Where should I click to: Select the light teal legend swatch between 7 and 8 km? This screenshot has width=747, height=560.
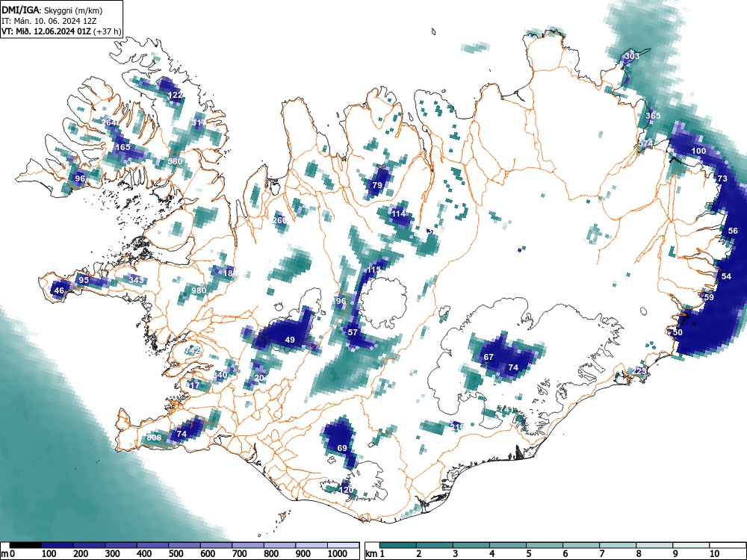click(x=619, y=544)
